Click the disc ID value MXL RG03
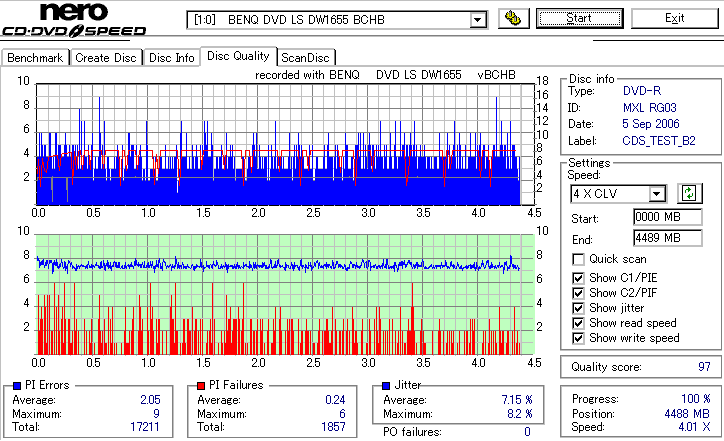Image resolution: width=724 pixels, height=441 pixels. click(x=649, y=108)
